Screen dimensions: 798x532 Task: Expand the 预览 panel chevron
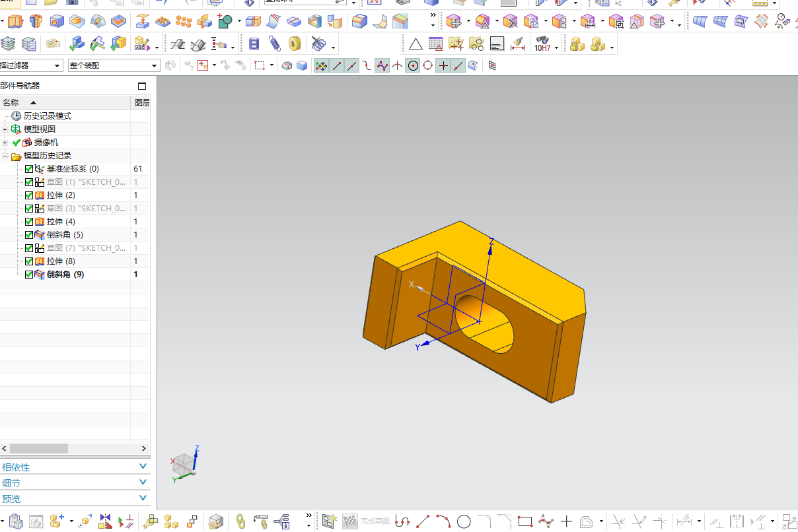point(143,498)
